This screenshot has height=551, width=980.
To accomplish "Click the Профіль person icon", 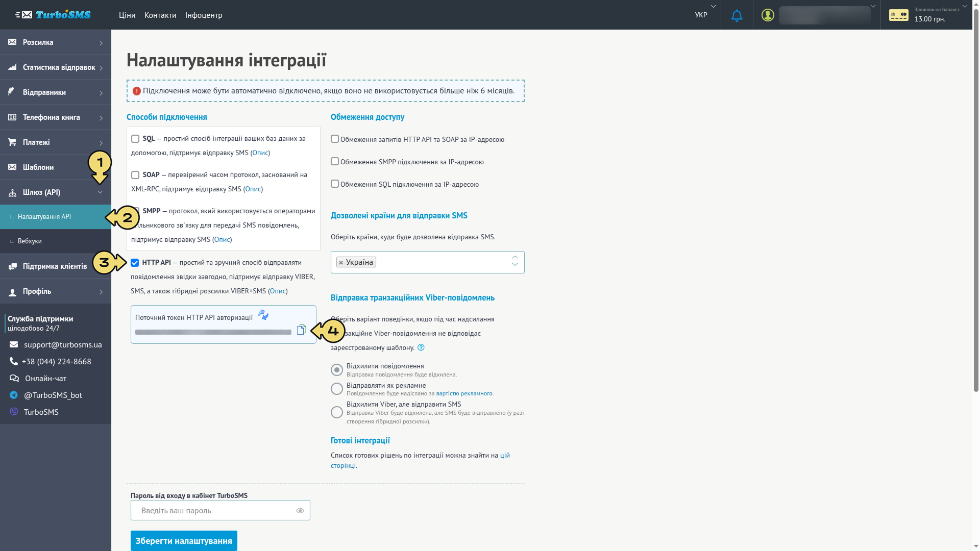I will (x=12, y=292).
